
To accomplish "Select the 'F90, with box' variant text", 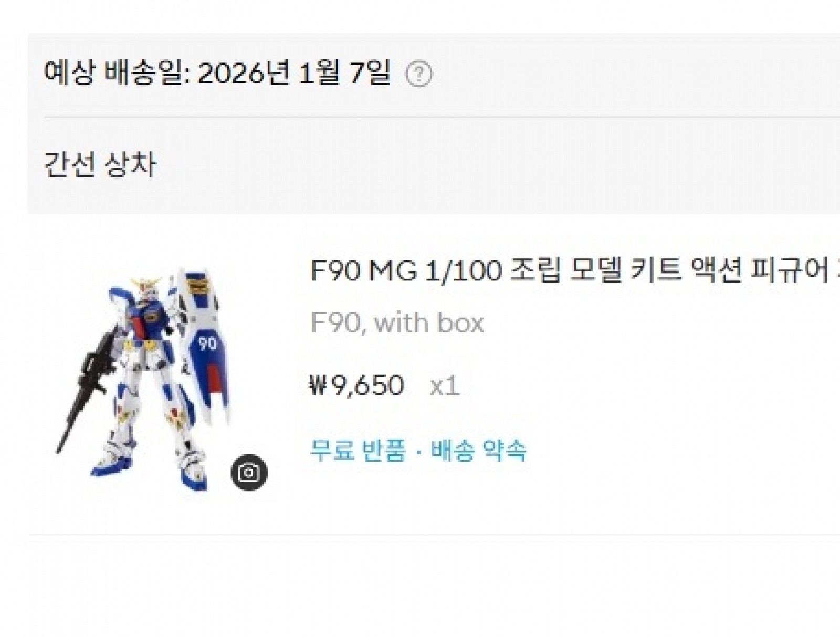I will point(397,322).
